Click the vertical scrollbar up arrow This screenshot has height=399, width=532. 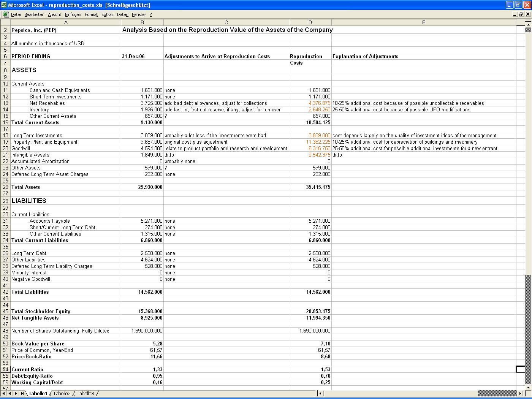[x=528, y=24]
